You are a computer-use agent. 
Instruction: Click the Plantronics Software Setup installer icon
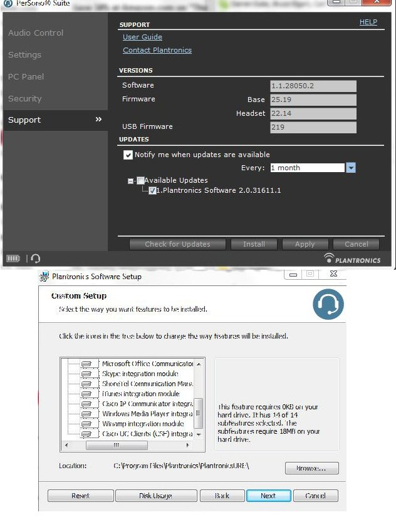[44, 277]
